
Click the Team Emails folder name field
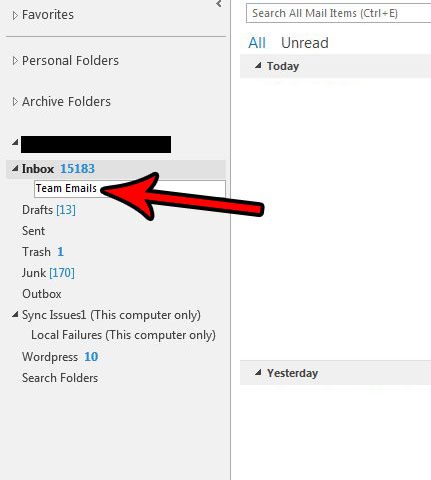[x=130, y=189]
